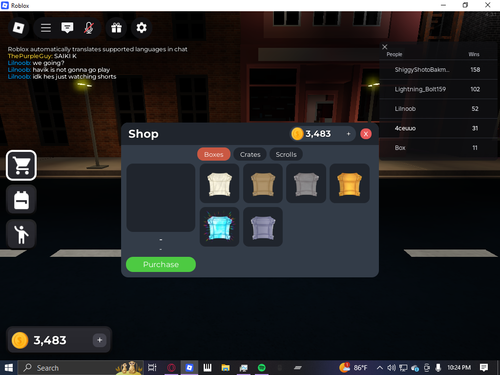Open the monitor app on taskbar
Screen dimensions: 500x375
click(244, 368)
